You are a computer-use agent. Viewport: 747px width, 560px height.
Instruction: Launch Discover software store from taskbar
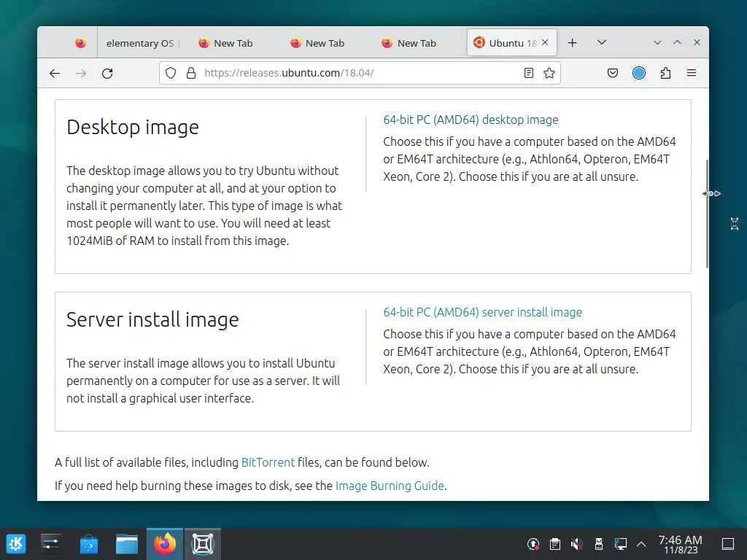pyautogui.click(x=88, y=543)
